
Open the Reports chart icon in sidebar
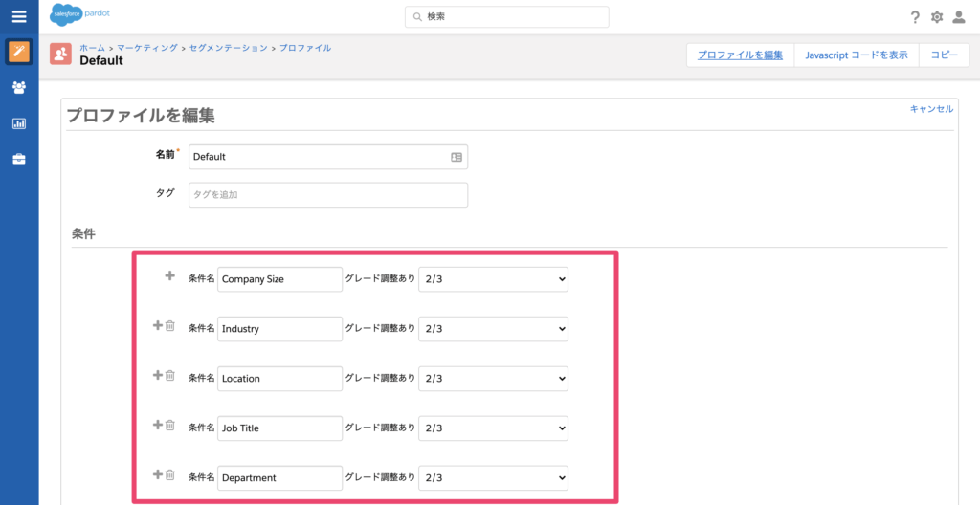[x=19, y=123]
